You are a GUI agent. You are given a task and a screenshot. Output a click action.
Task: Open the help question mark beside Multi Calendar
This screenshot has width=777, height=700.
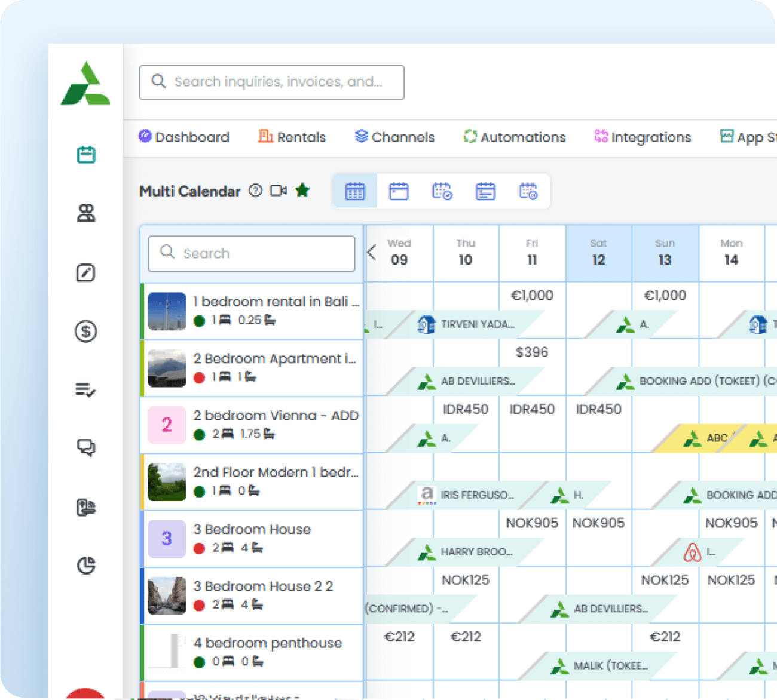point(255,191)
